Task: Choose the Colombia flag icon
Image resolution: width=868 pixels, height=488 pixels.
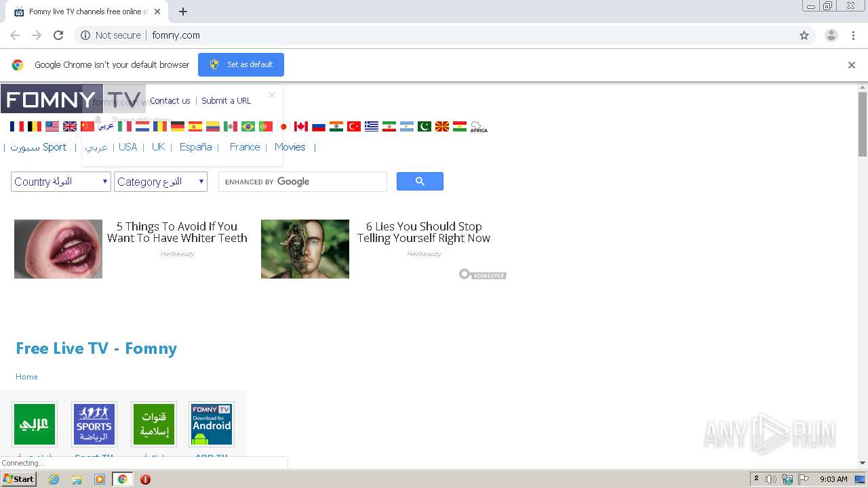Action: tap(213, 126)
